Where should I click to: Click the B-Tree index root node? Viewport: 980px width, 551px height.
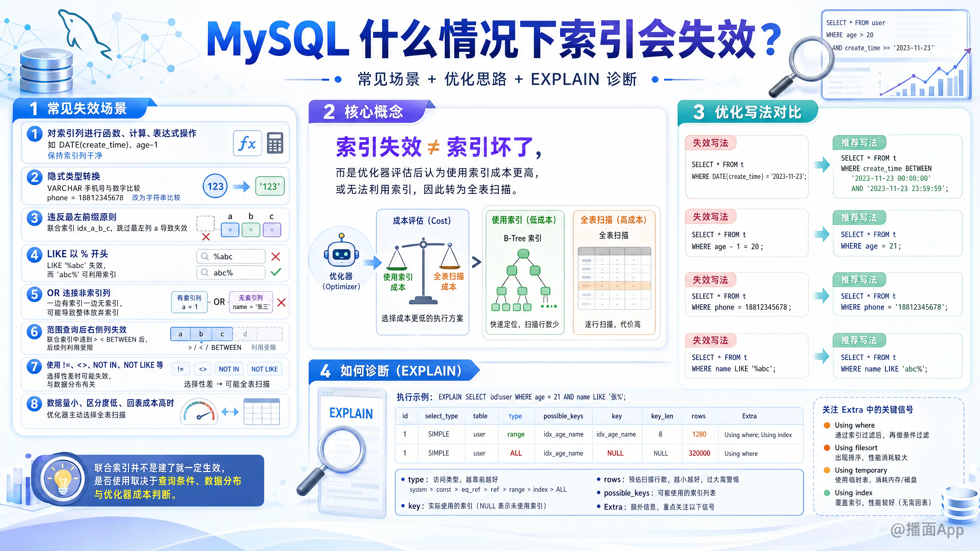(523, 253)
